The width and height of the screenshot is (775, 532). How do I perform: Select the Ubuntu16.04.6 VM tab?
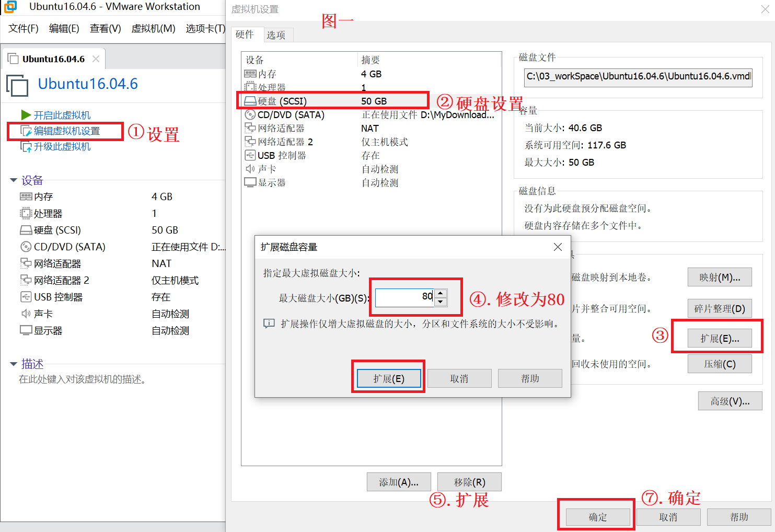(53, 59)
